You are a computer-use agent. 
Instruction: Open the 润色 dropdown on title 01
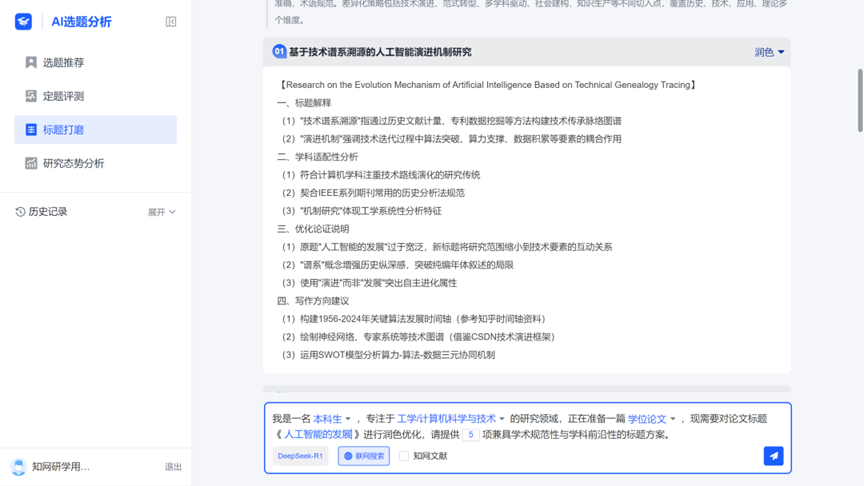(769, 52)
